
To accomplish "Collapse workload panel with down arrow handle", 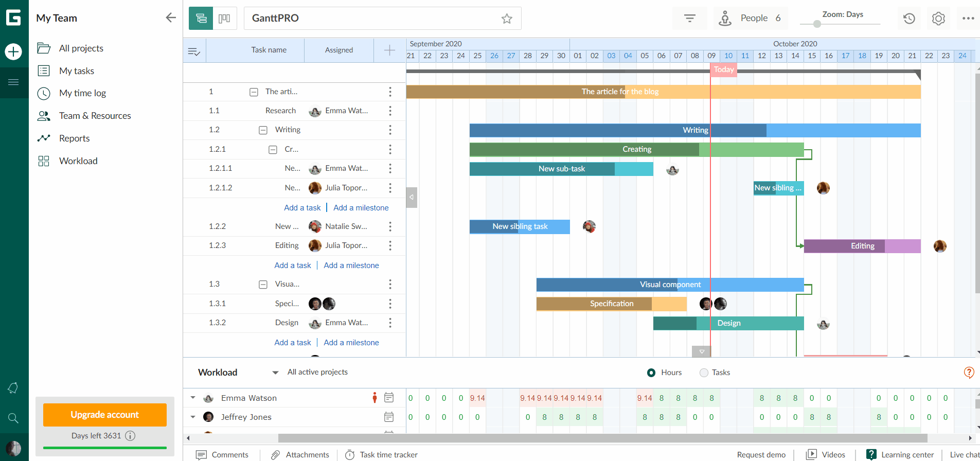I will (702, 351).
